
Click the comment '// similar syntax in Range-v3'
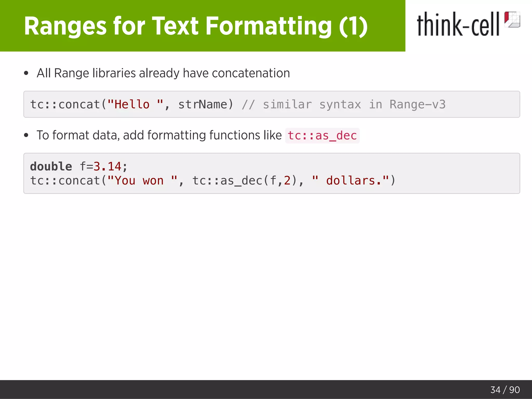point(344,104)
